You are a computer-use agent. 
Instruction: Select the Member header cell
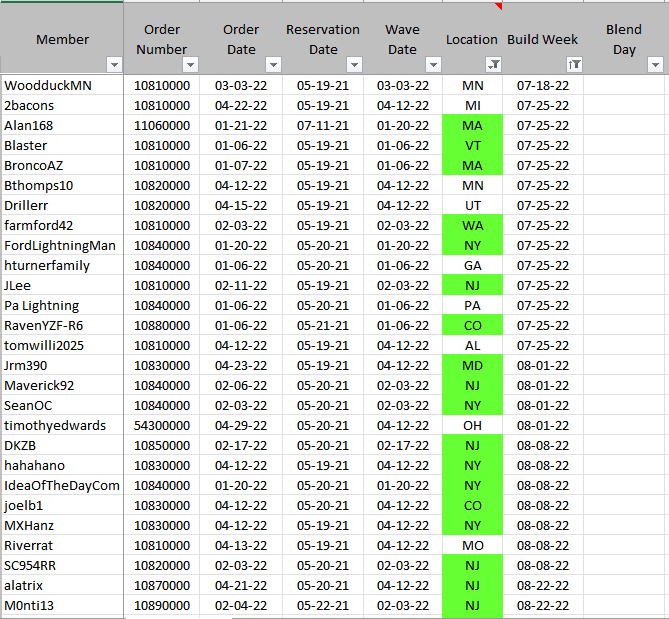[x=62, y=40]
